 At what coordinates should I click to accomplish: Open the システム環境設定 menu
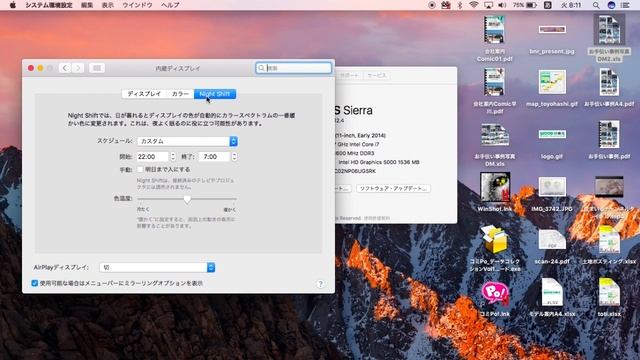click(49, 5)
